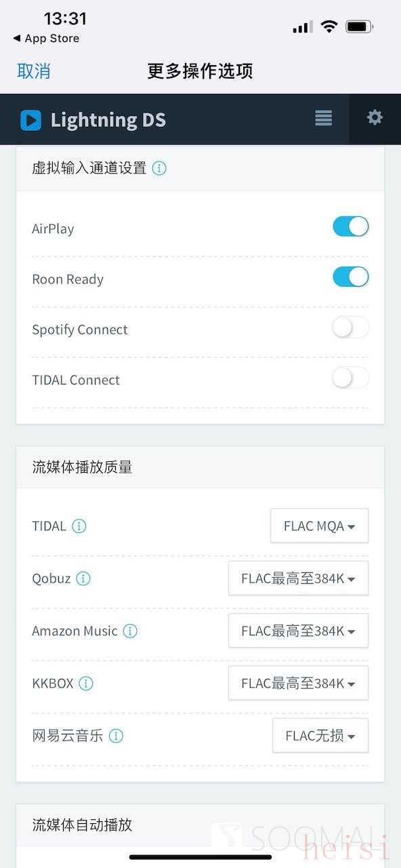The height and width of the screenshot is (868, 401).
Task: Open KKBOX quality dropdown
Action: coord(299,683)
